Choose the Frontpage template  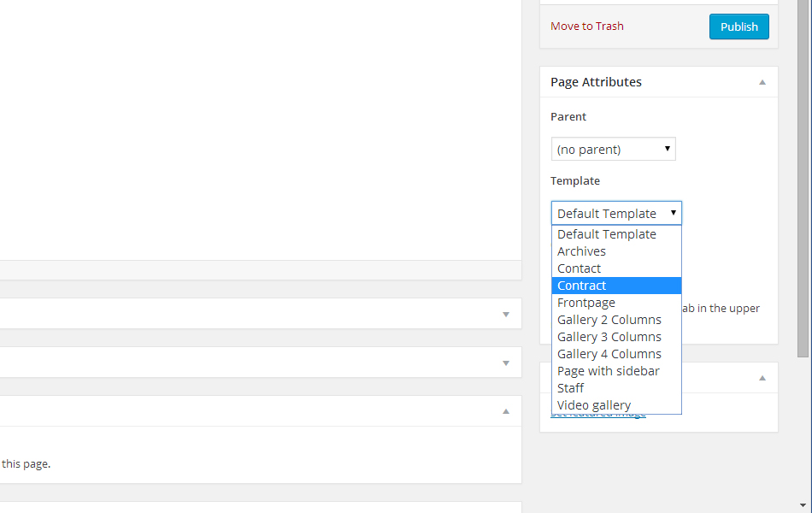point(586,303)
